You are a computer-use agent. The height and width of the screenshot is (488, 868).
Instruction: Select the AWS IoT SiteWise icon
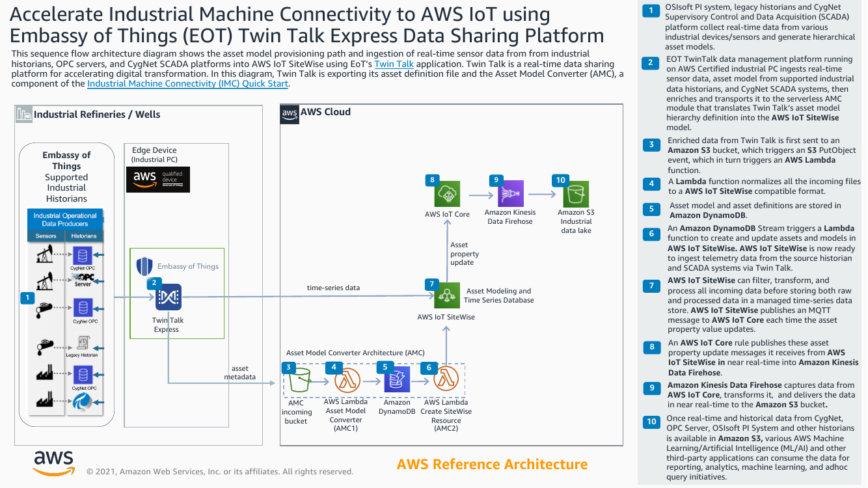(x=447, y=296)
